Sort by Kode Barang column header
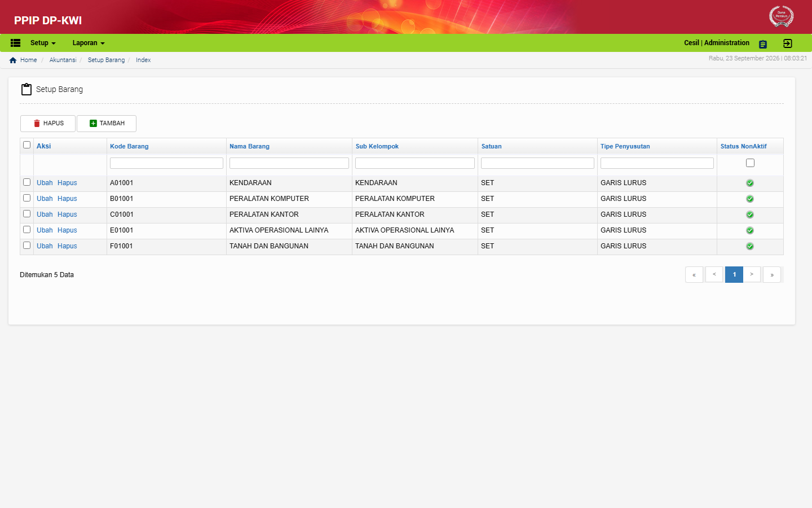The height and width of the screenshot is (508, 812). click(x=129, y=146)
